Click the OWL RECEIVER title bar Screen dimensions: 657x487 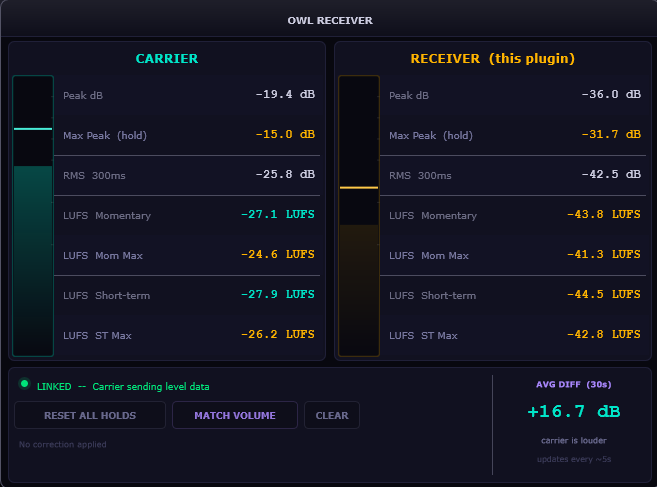point(328,20)
